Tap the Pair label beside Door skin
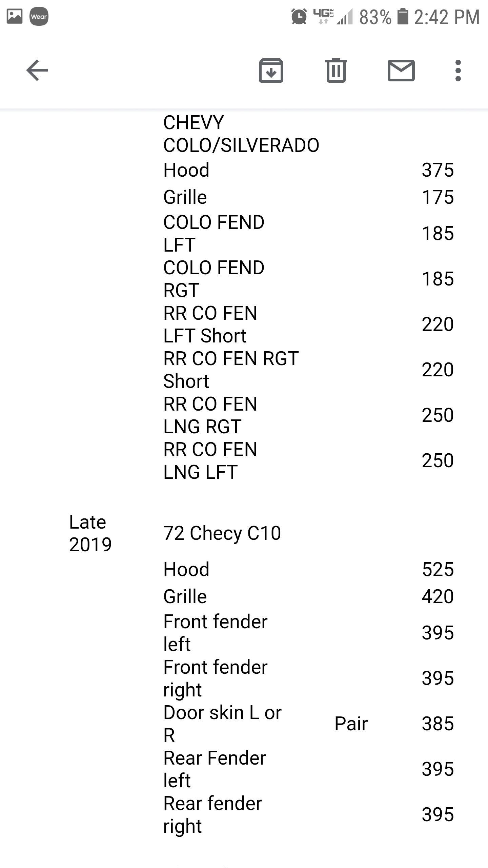 pyautogui.click(x=351, y=724)
